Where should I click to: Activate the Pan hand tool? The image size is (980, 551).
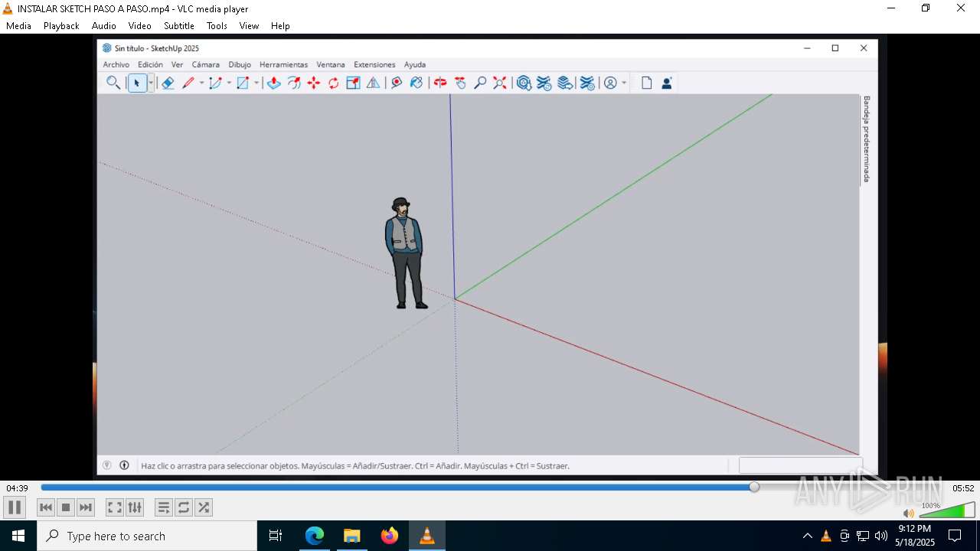460,83
